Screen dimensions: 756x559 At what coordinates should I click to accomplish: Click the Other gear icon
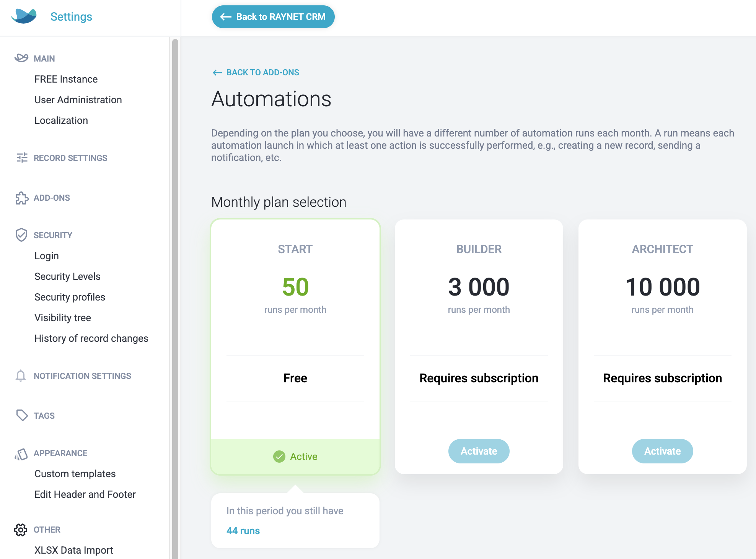point(21,530)
